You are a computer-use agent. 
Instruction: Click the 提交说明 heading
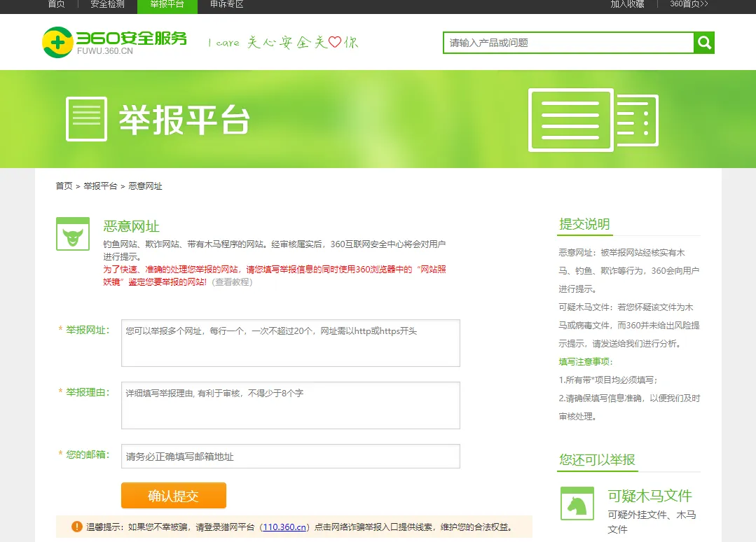pyautogui.click(x=584, y=224)
